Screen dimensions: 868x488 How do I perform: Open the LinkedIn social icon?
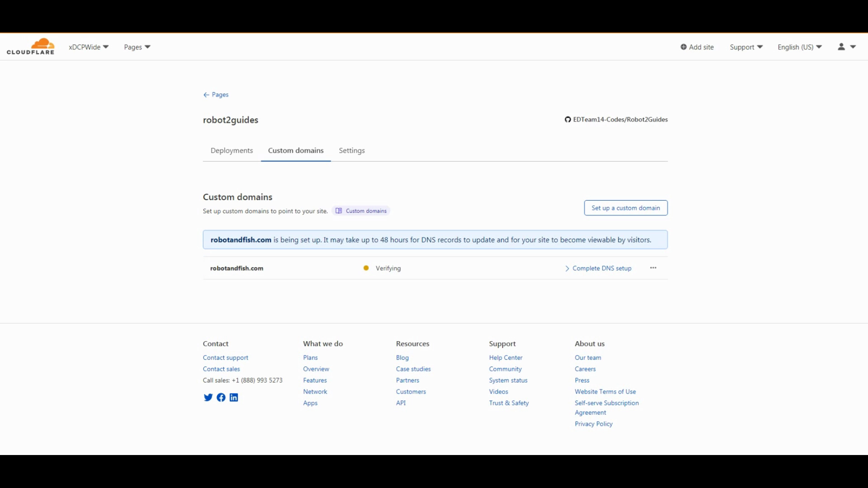coord(234,398)
